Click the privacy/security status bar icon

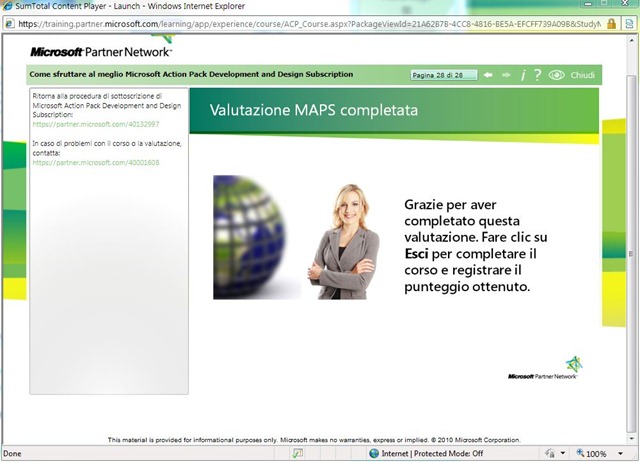[550, 453]
